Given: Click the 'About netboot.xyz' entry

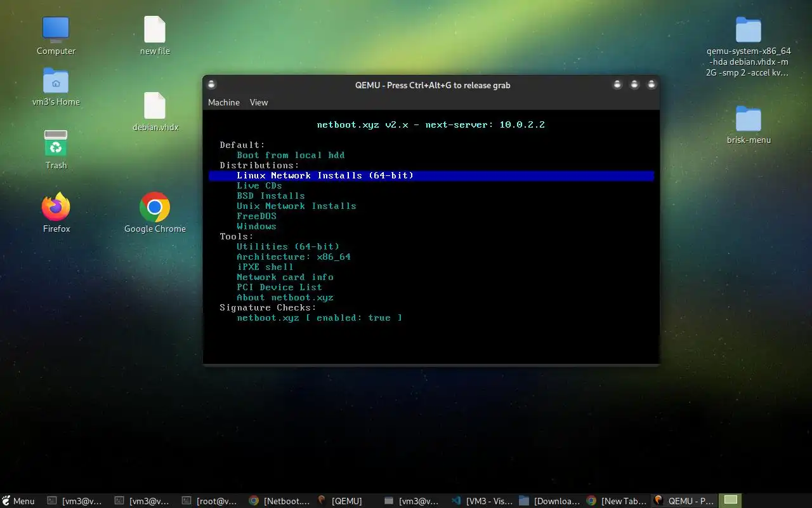Looking at the screenshot, I should tap(285, 297).
